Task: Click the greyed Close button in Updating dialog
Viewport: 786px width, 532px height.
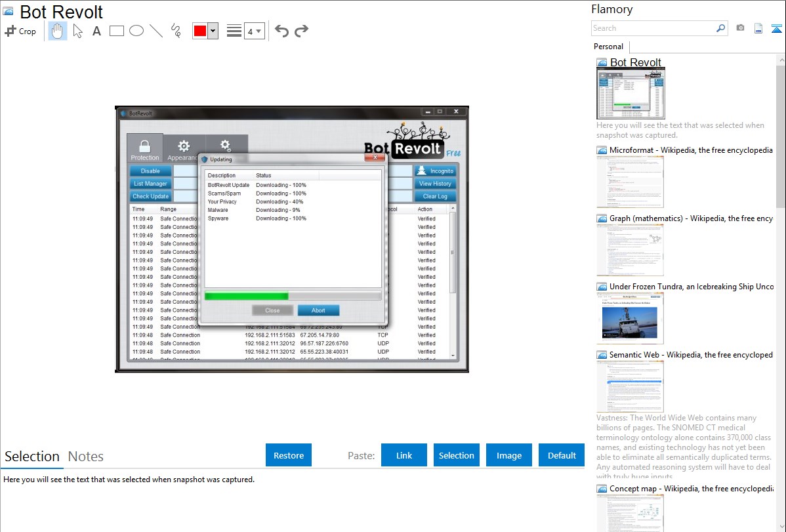Action: pos(272,310)
